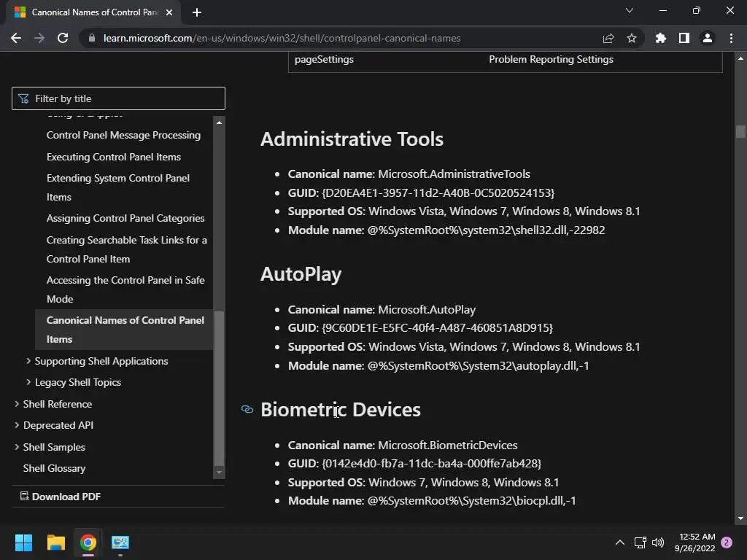The height and width of the screenshot is (560, 747).
Task: Open network status tray icon
Action: click(x=640, y=542)
